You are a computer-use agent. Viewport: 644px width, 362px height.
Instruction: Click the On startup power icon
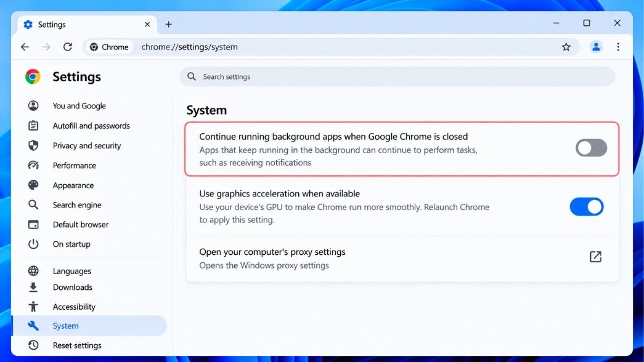(33, 244)
